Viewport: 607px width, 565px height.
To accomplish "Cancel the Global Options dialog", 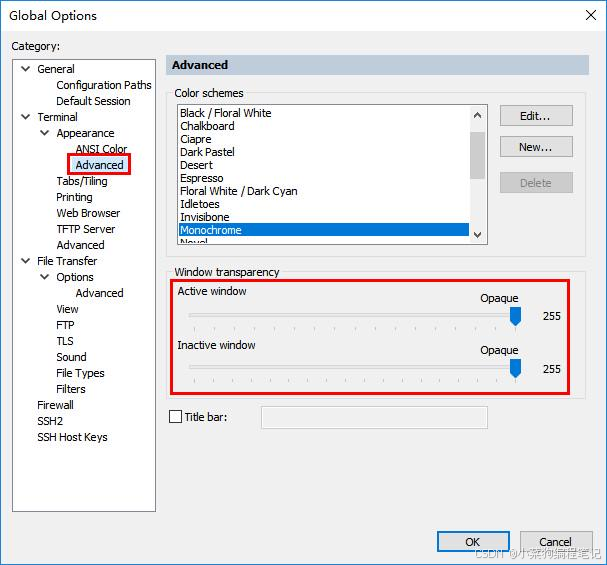I will click(x=556, y=541).
